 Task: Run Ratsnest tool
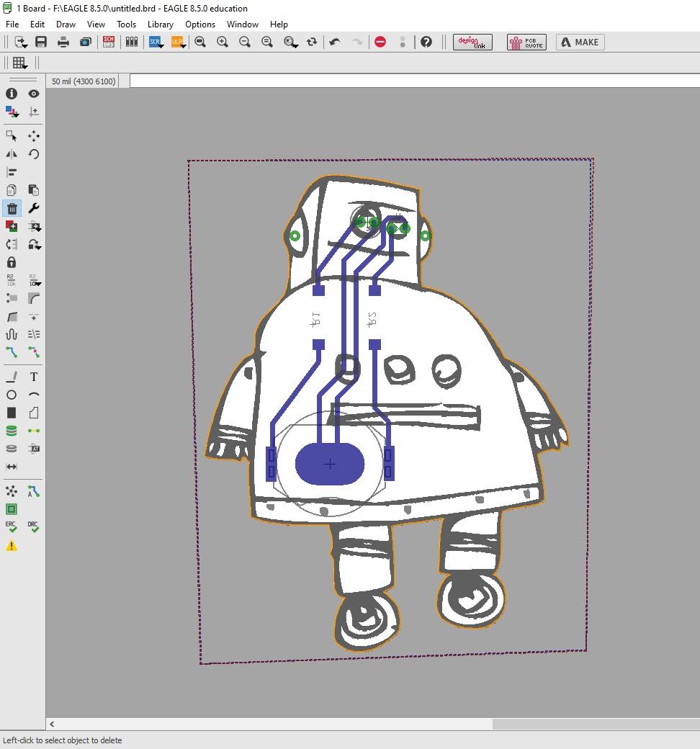(x=12, y=491)
